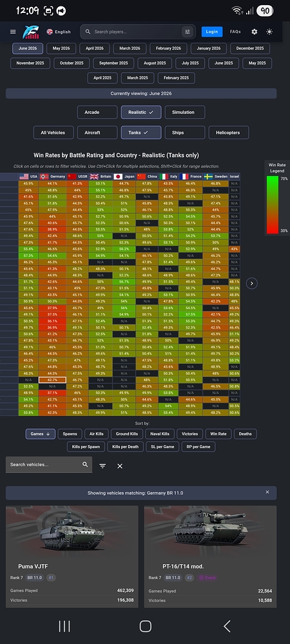The width and height of the screenshot is (290, 644).
Task: Dismiss the Germany BR 11.0 filter banner
Action: pos(267,492)
